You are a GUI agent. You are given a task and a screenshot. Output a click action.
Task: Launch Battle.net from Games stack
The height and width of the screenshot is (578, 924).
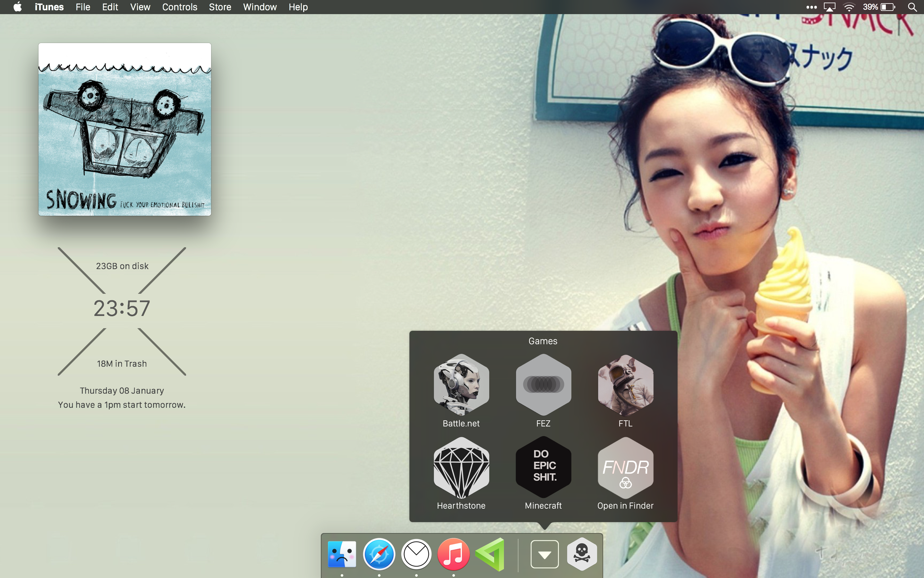tap(461, 384)
